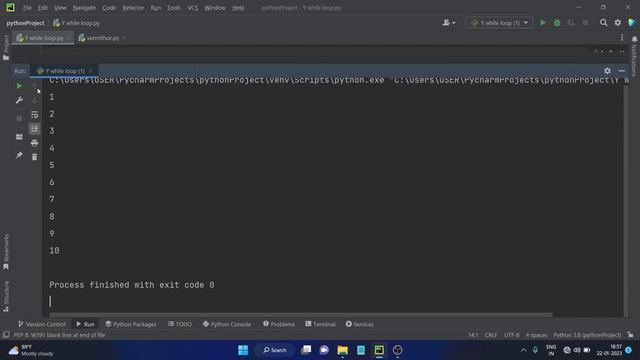Debug 'Y while loop (1)' with bug icon

click(557, 23)
